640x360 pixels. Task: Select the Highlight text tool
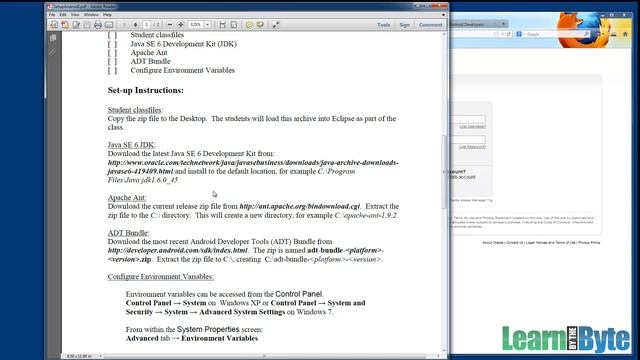(x=260, y=25)
